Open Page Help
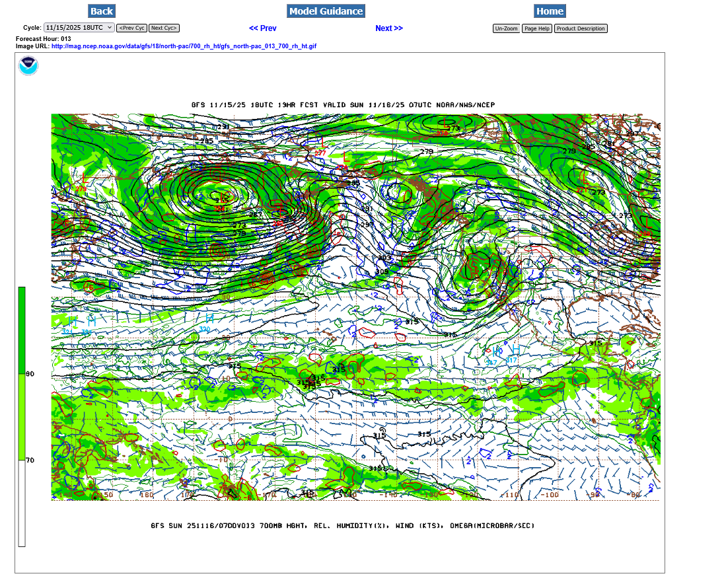The width and height of the screenshot is (724, 588). click(x=537, y=28)
